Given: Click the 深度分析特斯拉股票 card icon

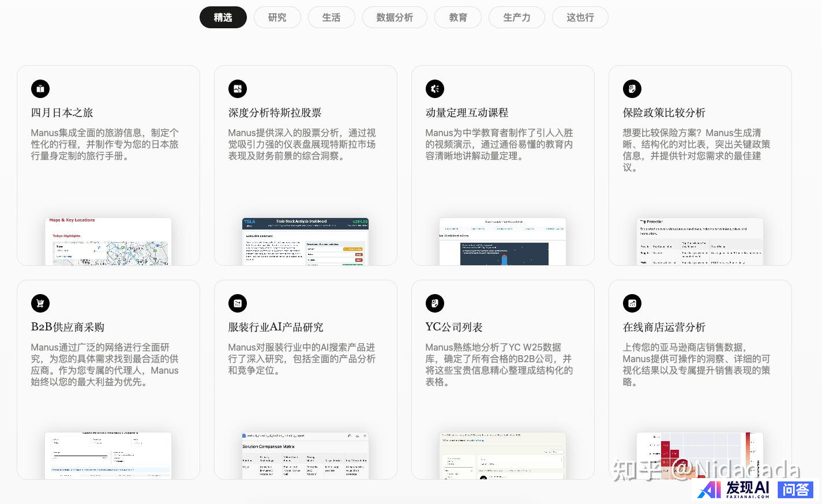Looking at the screenshot, I should 238,89.
